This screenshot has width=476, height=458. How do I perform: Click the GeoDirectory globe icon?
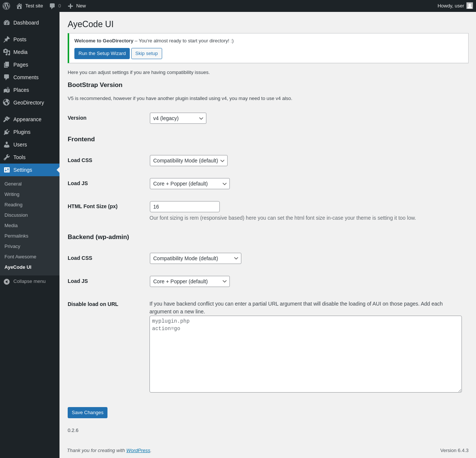tap(6, 102)
